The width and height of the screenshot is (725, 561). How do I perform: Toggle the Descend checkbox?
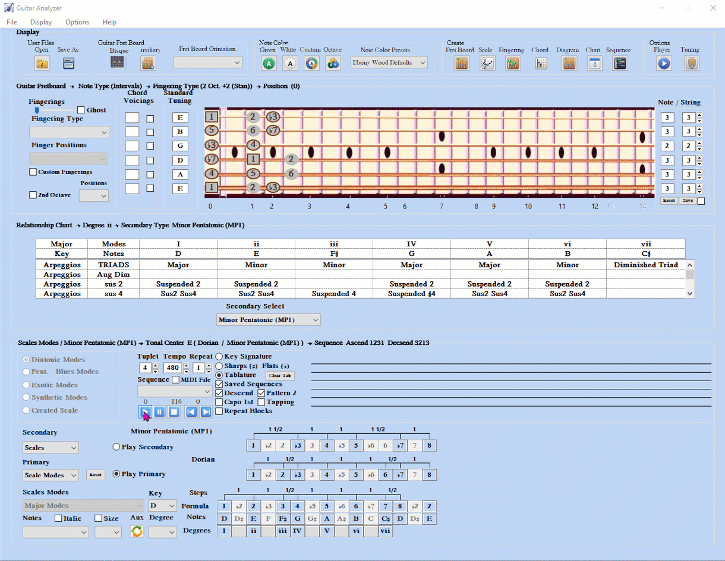[219, 393]
